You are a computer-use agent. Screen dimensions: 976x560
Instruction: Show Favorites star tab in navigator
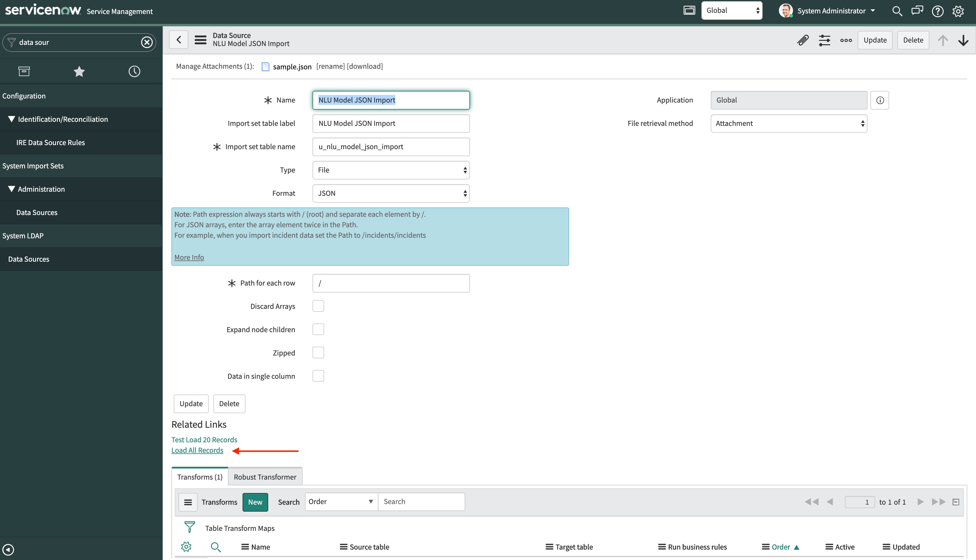coord(79,71)
